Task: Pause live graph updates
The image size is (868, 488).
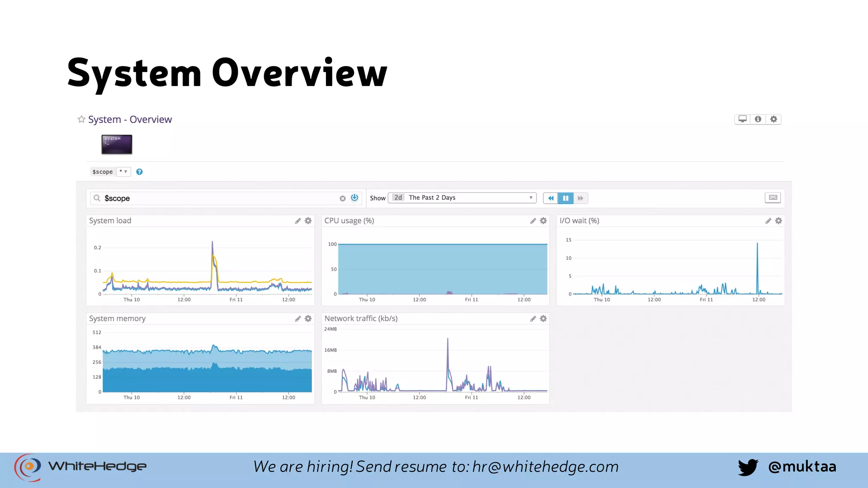Action: [565, 198]
